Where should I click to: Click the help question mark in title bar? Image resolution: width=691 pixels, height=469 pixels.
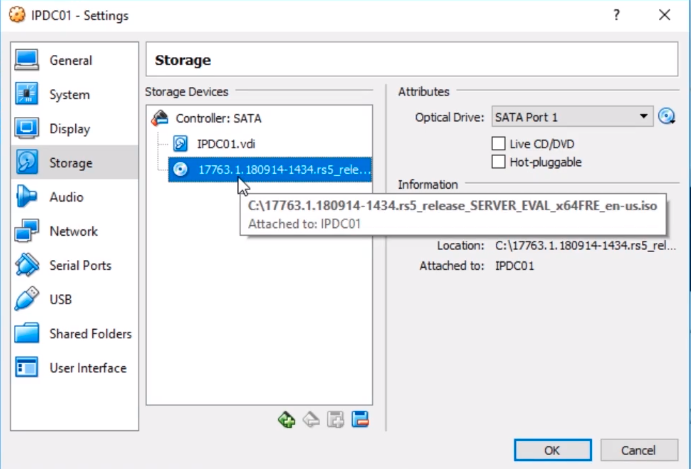(617, 16)
